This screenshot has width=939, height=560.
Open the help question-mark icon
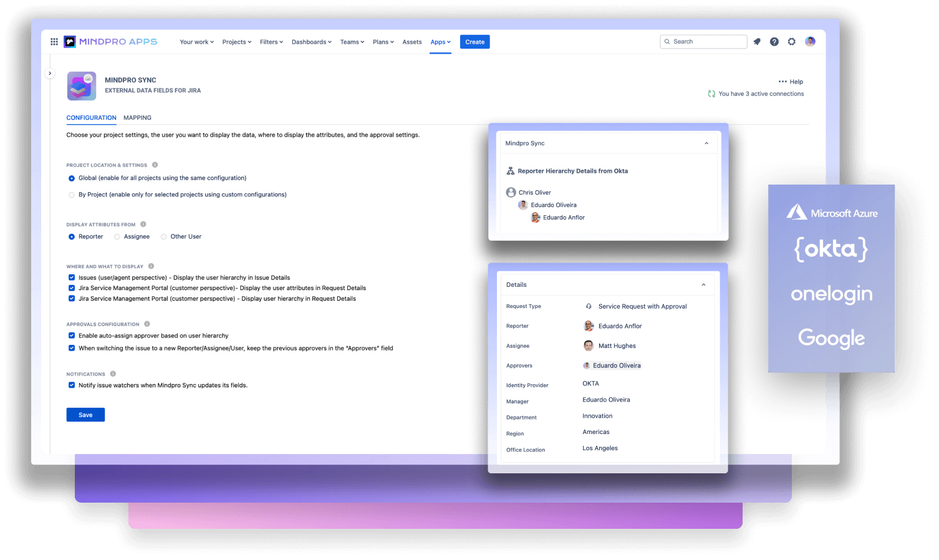coord(774,42)
